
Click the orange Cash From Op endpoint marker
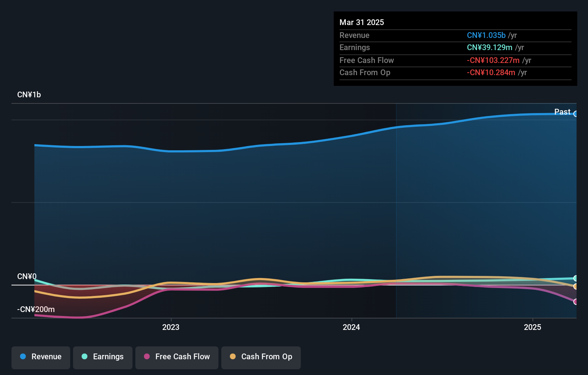(576, 286)
